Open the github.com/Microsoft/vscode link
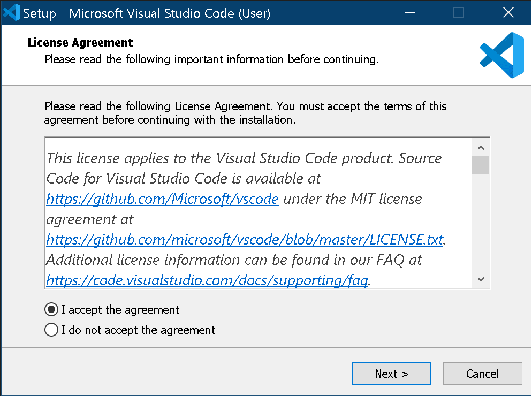532x396 pixels. pos(162,199)
